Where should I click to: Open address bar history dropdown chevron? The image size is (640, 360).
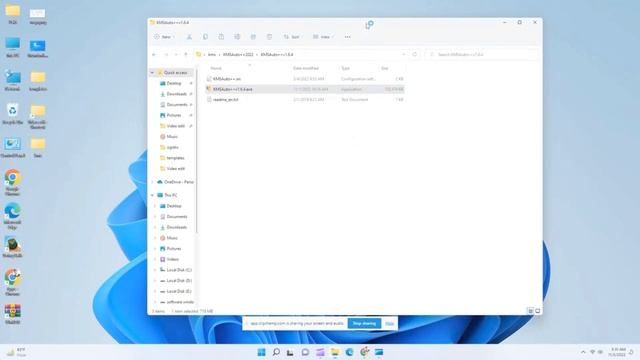[404, 54]
